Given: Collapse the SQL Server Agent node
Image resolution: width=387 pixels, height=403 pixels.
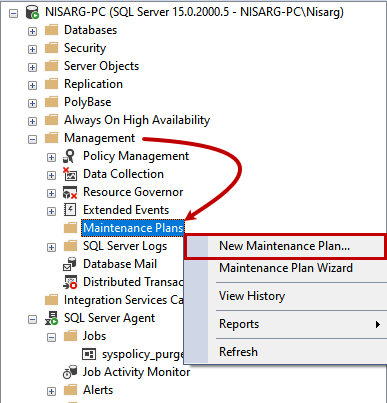Looking at the screenshot, I should (x=32, y=320).
